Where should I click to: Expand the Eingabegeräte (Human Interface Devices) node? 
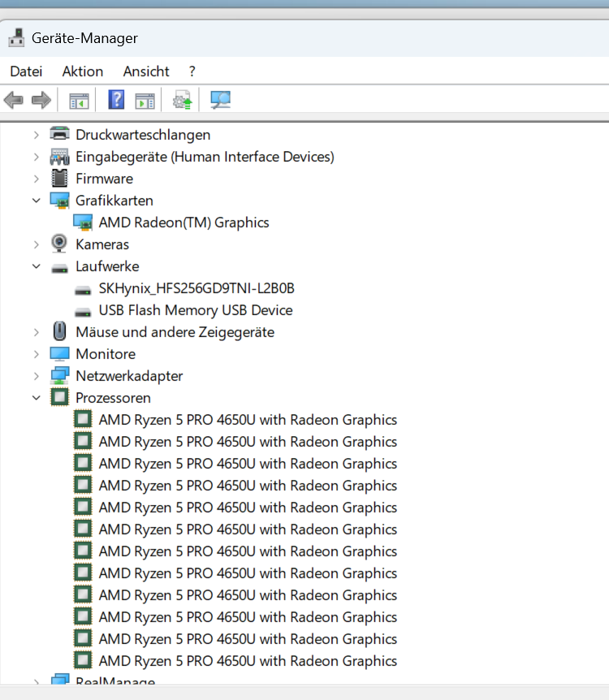tap(37, 157)
